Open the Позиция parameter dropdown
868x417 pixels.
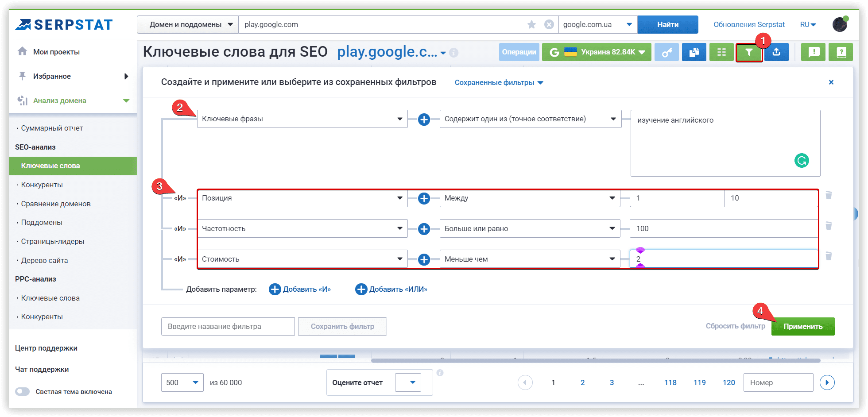[x=302, y=198]
